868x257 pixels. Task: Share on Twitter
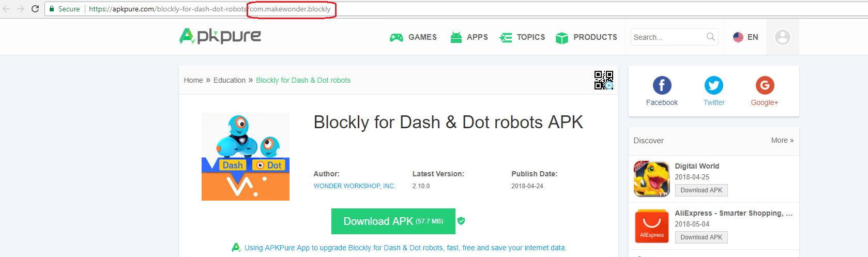[x=714, y=91]
